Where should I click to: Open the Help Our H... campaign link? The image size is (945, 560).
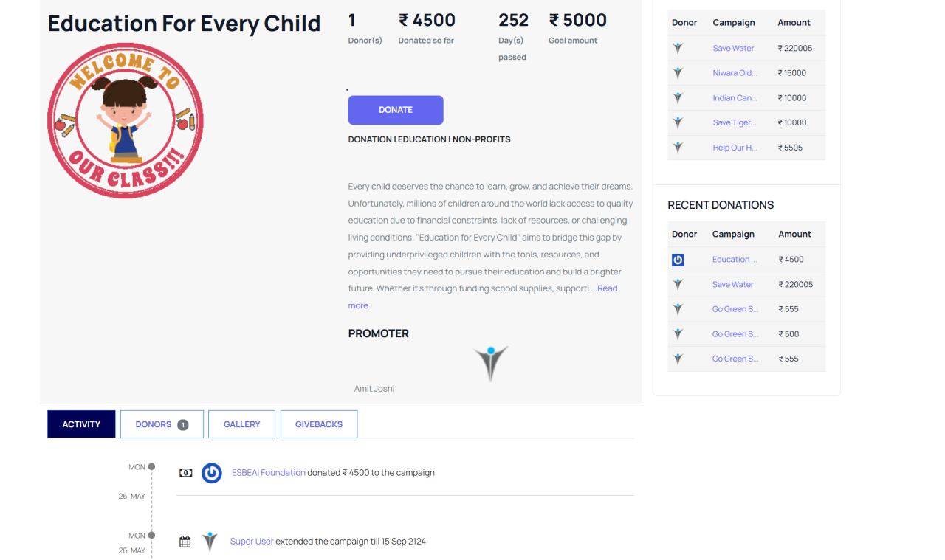735,148
